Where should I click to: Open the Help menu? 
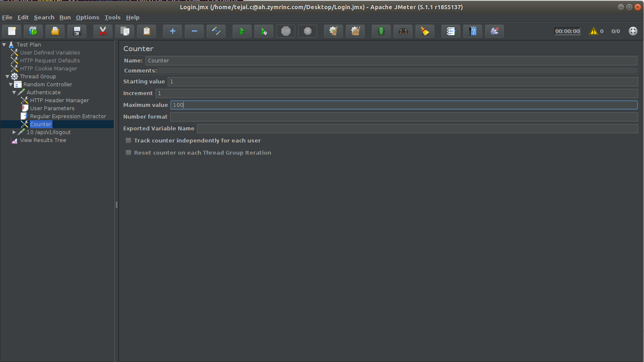[x=132, y=17]
